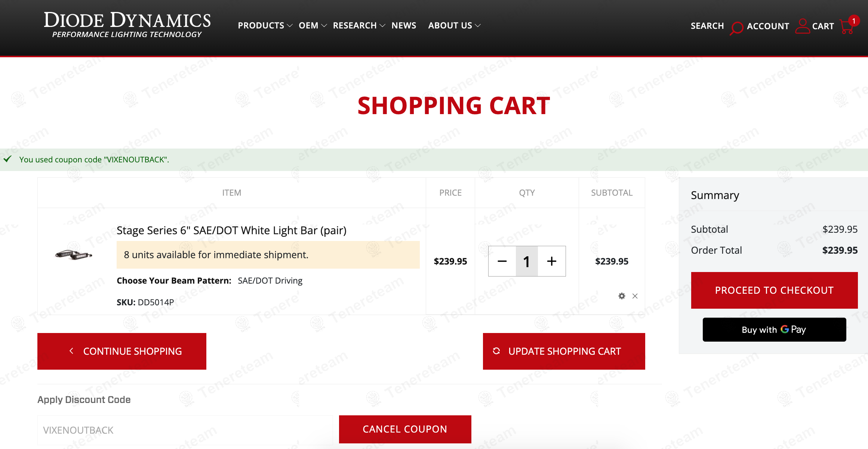Click the green checkmark coupon success icon

(7, 159)
